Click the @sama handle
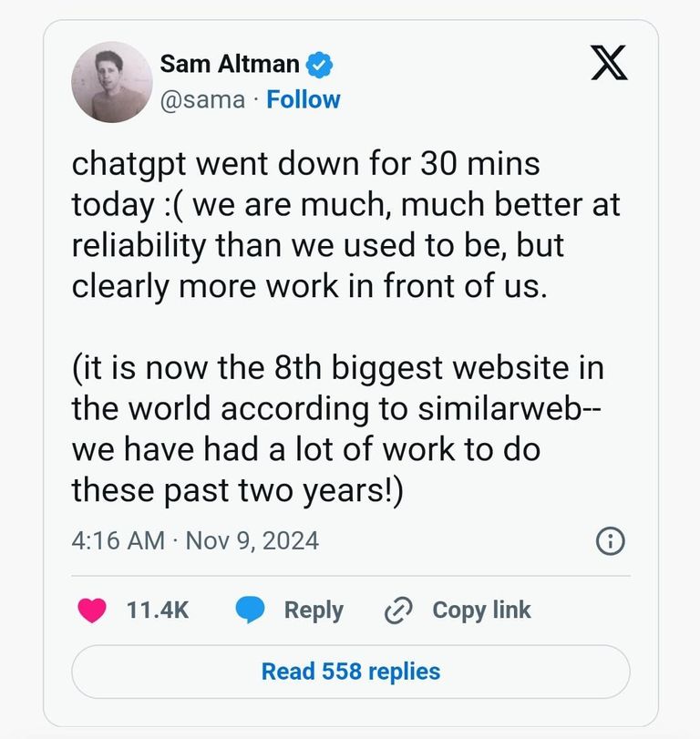Image resolution: width=700 pixels, height=739 pixels. tap(201, 99)
